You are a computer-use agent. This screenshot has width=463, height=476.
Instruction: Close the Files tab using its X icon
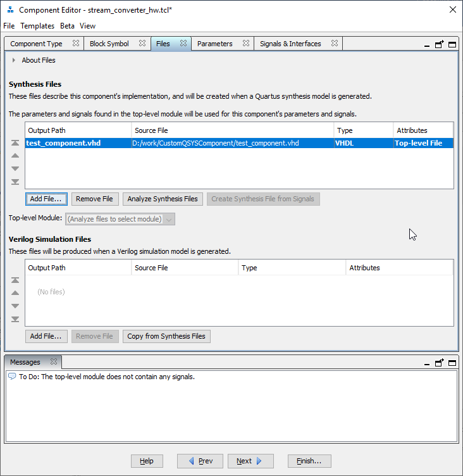point(183,44)
